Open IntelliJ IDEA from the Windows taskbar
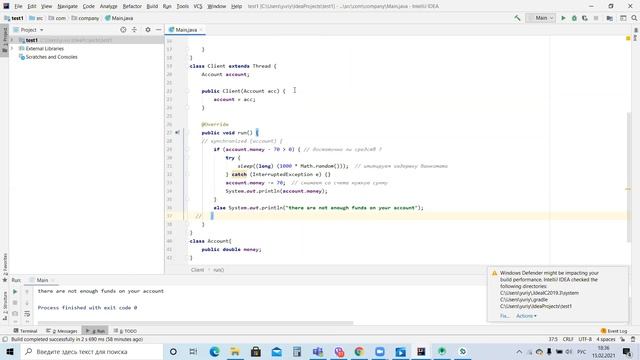The image size is (640, 360). click(x=421, y=351)
